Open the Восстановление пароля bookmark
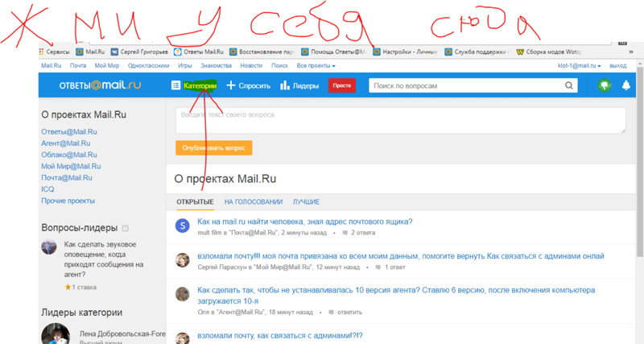This screenshot has width=644, height=344. [x=262, y=52]
